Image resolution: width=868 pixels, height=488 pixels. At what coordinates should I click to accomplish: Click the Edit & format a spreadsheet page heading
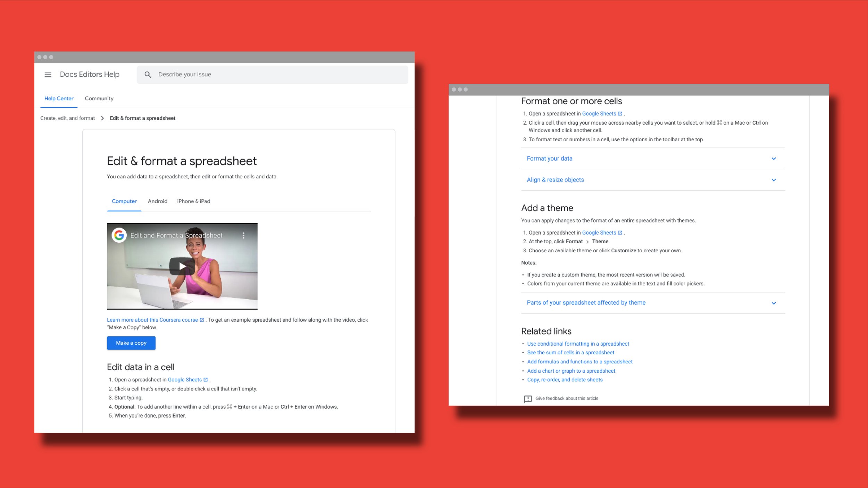click(x=182, y=161)
